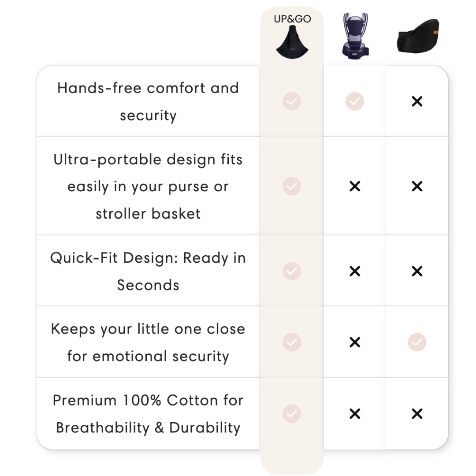The height and width of the screenshot is (476, 476).
Task: Click UP&GO checkmark for hands-free comfort
Action: tap(291, 102)
